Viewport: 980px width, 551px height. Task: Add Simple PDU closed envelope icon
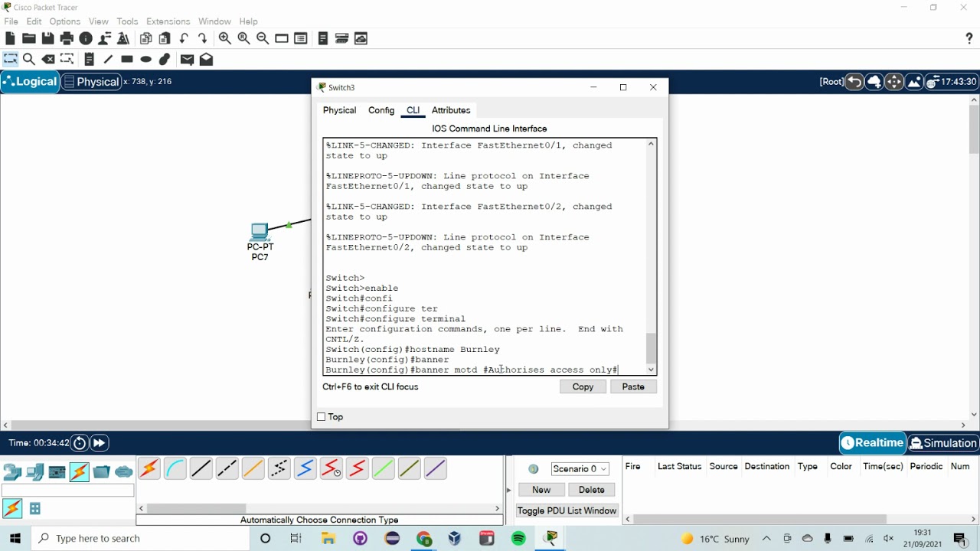187,59
